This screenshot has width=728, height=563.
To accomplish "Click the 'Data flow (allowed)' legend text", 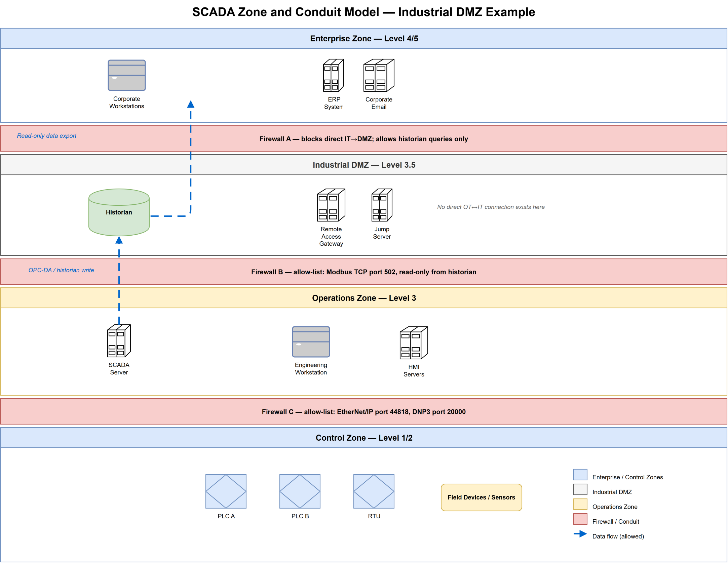I will [x=618, y=536].
